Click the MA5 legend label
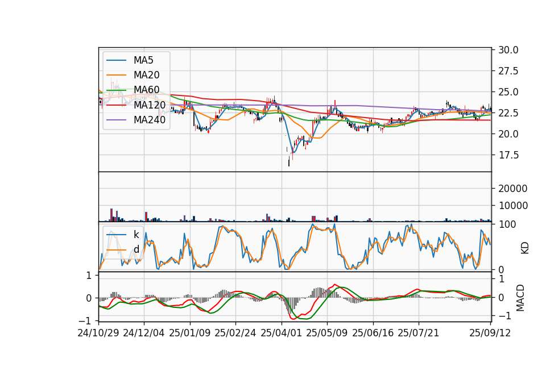Viewport: 546px width, 392px height. pyautogui.click(x=143, y=60)
